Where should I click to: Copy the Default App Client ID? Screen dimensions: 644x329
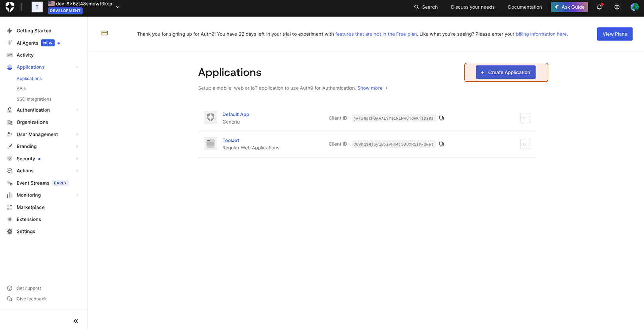(x=441, y=118)
